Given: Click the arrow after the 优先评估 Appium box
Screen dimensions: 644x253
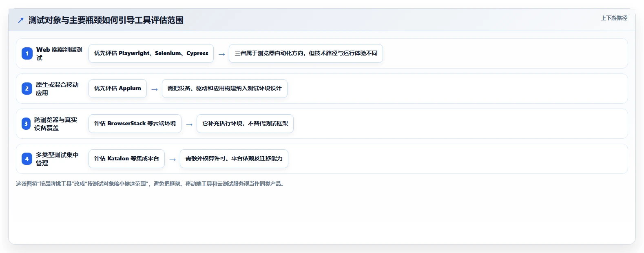Looking at the screenshot, I should tap(155, 89).
